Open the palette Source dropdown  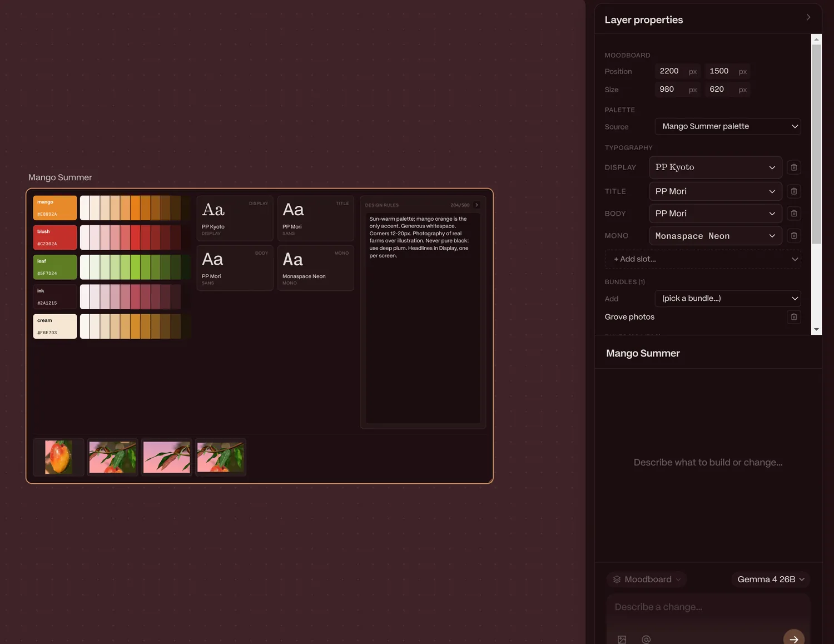728,126
